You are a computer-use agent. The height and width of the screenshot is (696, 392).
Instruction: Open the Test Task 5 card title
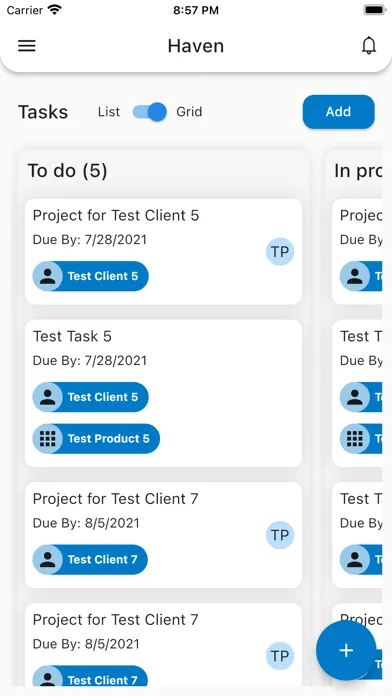[x=72, y=336]
